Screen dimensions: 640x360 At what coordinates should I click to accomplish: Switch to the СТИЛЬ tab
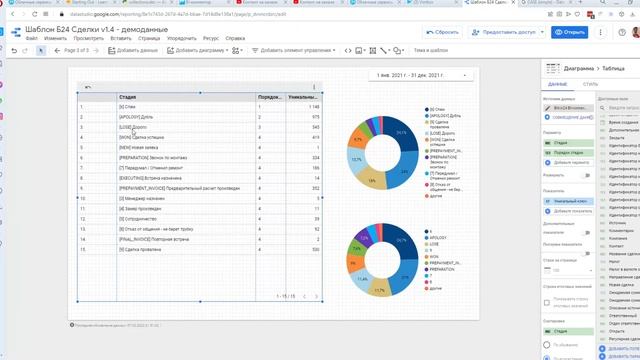(590, 84)
